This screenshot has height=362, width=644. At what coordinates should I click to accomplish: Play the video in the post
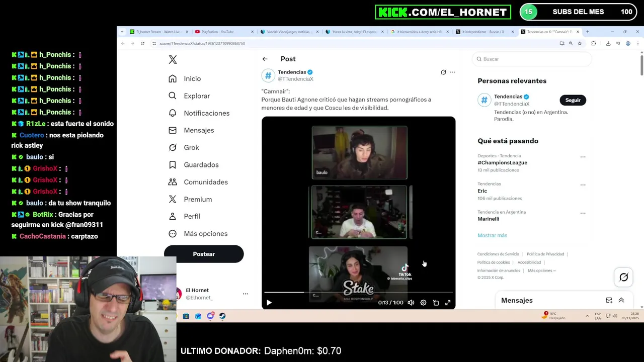(x=269, y=303)
